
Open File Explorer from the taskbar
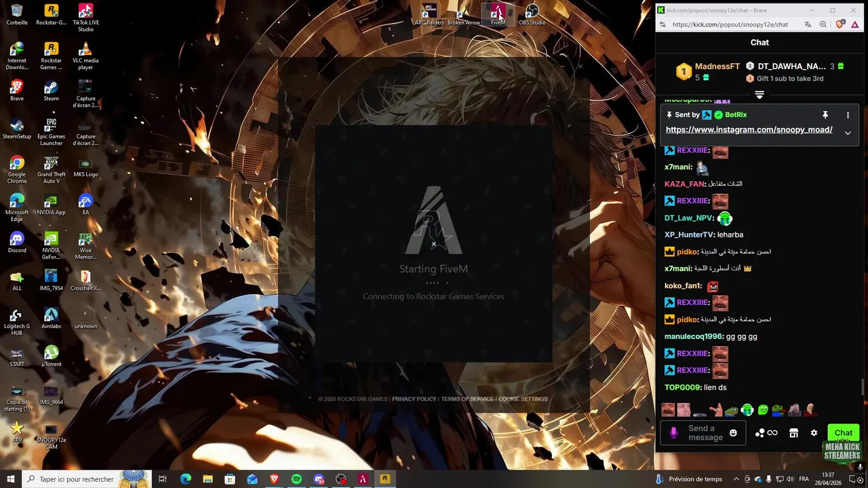pos(208,479)
